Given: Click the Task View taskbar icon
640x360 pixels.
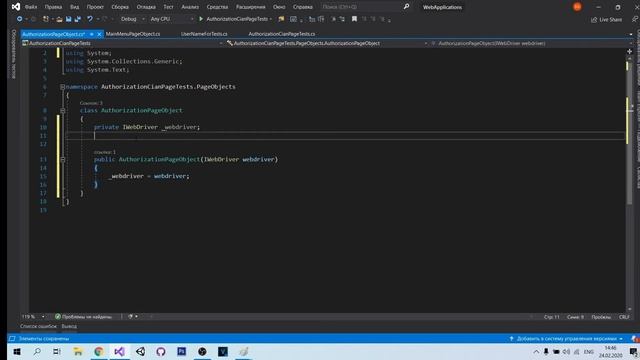Looking at the screenshot, I should [57, 351].
